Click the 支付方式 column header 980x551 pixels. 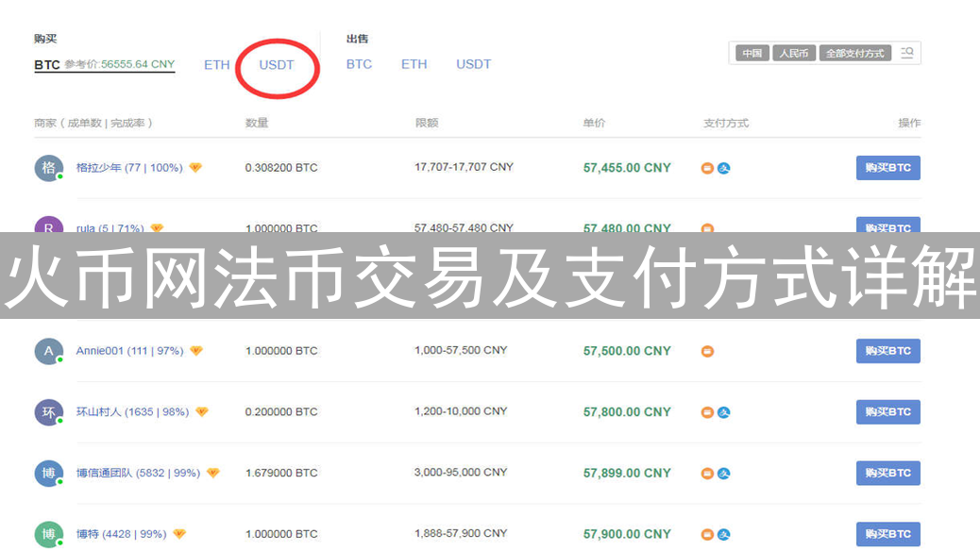[726, 123]
